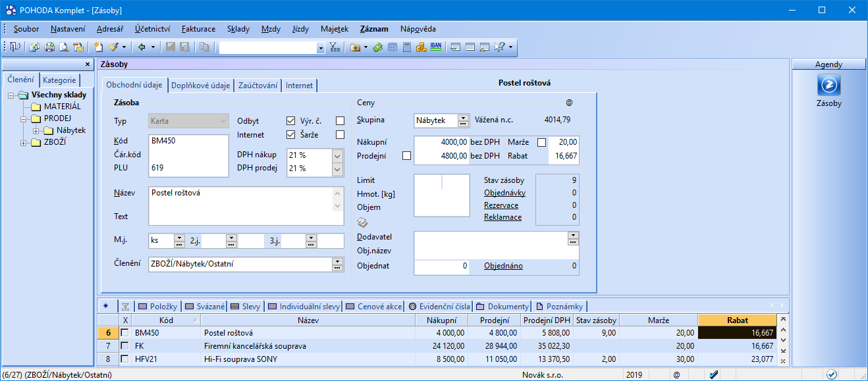The image size is (868, 381).
Task: Check the X box for row HFV21
Action: [125, 359]
